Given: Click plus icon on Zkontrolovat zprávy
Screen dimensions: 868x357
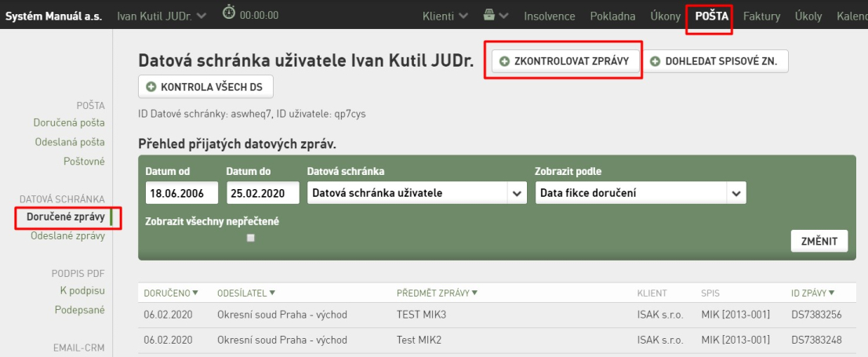Looking at the screenshot, I should point(504,61).
